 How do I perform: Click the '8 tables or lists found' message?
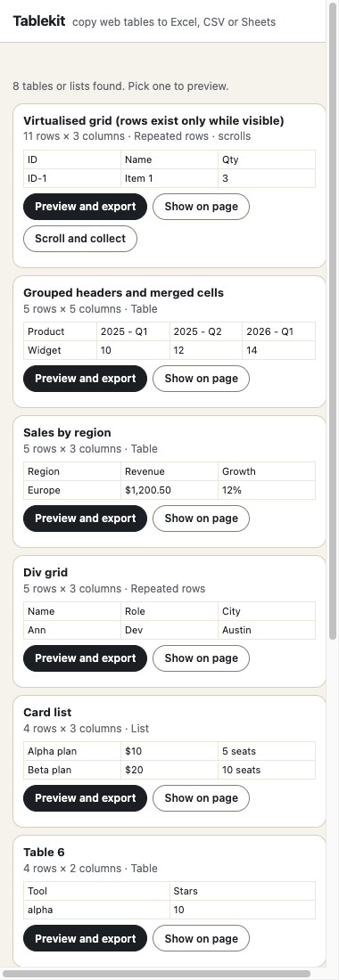120,86
